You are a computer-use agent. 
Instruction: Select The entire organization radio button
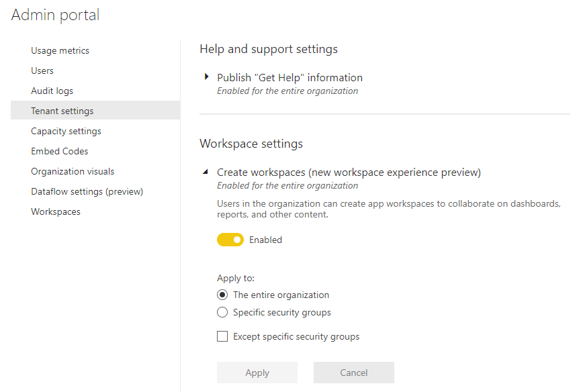[222, 295]
